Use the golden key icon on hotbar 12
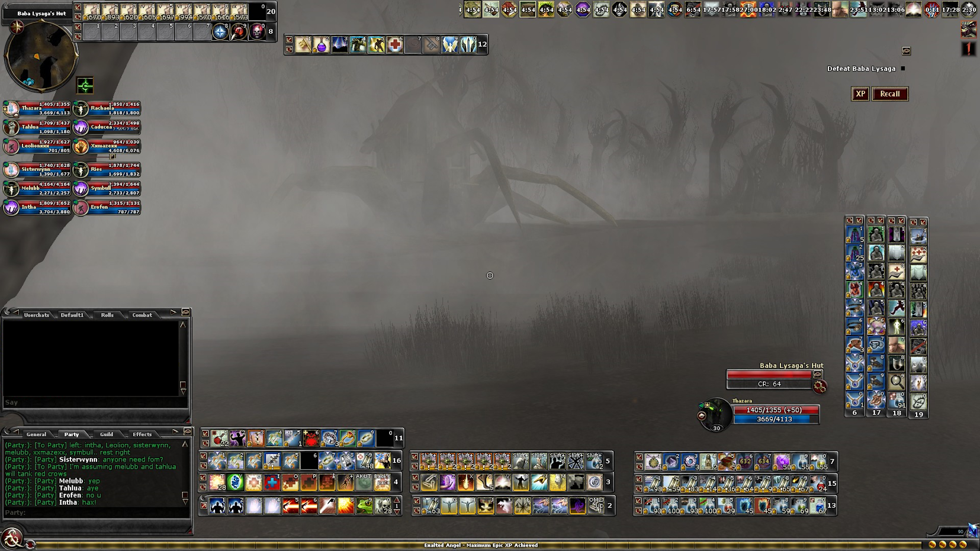 click(303, 44)
